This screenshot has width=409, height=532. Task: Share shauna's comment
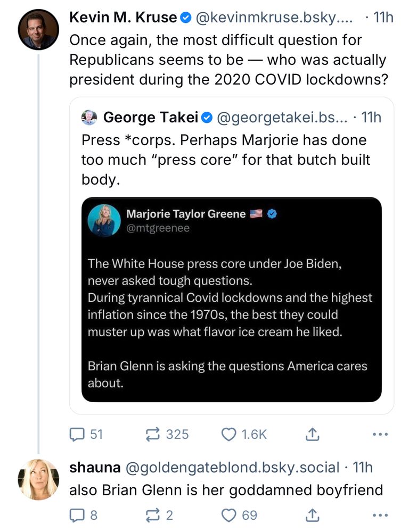point(312,515)
